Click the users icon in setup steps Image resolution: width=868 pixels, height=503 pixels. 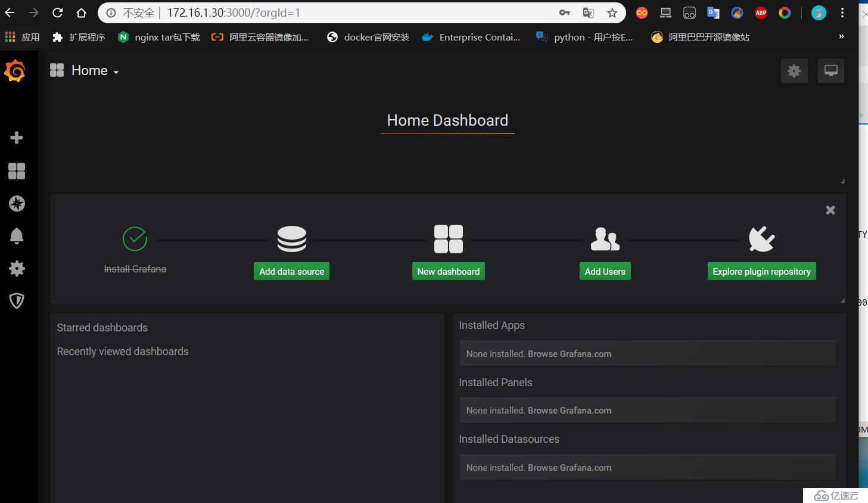coord(605,239)
